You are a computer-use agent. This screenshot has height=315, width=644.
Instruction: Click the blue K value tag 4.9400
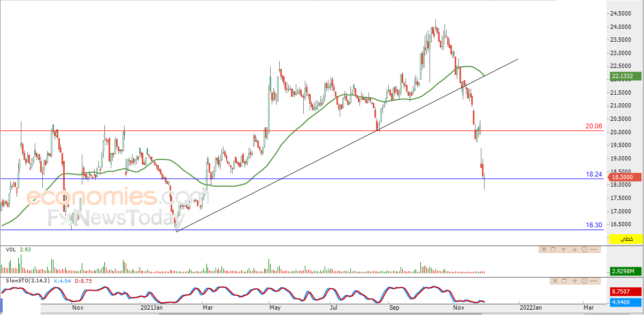point(626,302)
